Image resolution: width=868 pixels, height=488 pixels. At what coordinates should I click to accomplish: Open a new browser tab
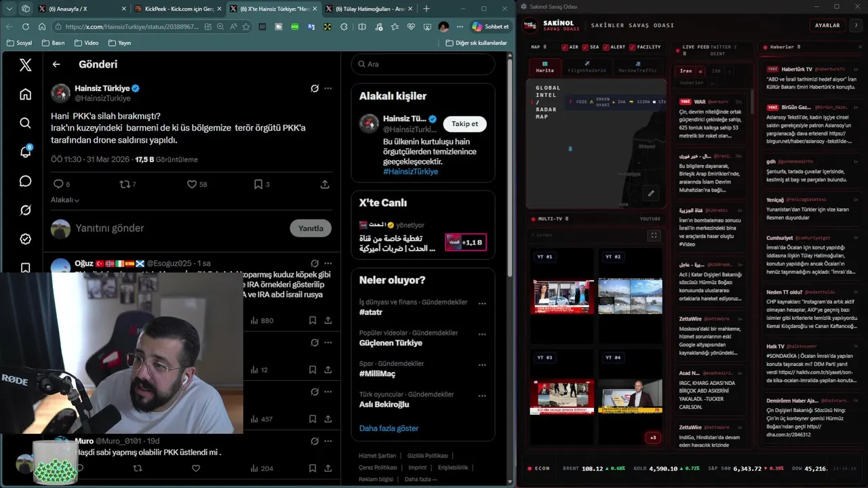point(426,9)
